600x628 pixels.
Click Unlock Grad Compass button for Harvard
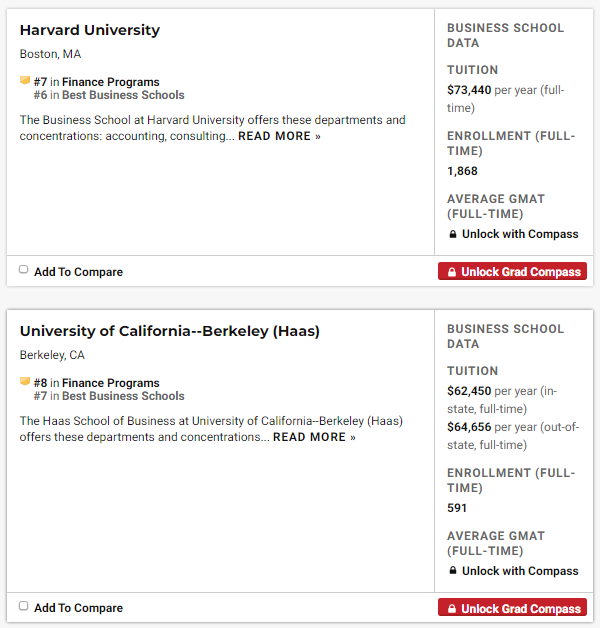[512, 272]
